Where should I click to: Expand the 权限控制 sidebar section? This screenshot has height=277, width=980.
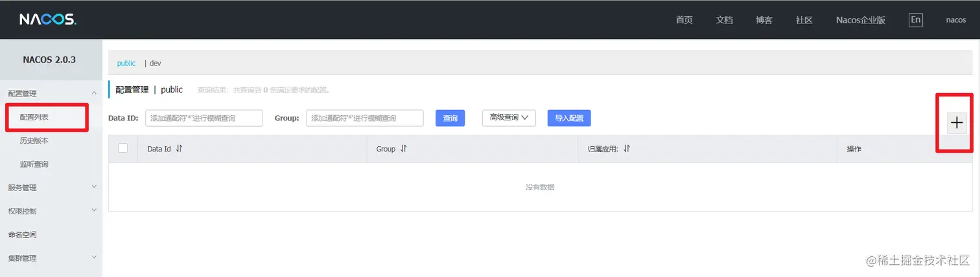point(51,211)
